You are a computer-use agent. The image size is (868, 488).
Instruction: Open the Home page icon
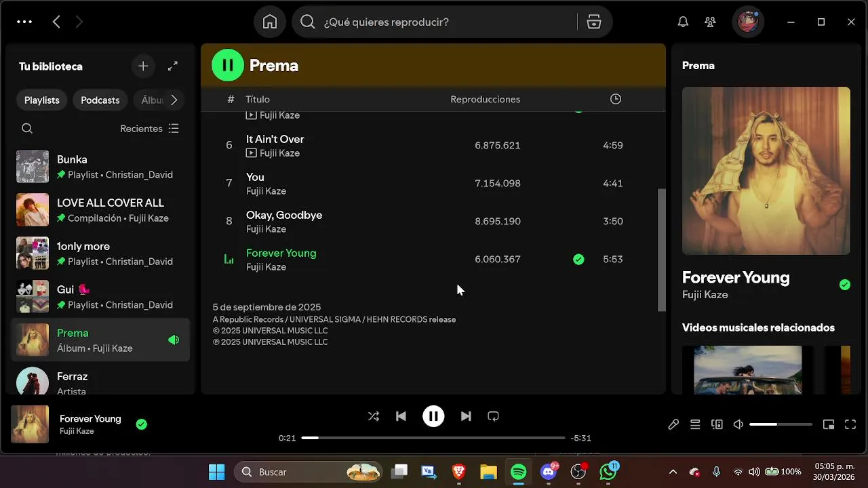pos(270,22)
